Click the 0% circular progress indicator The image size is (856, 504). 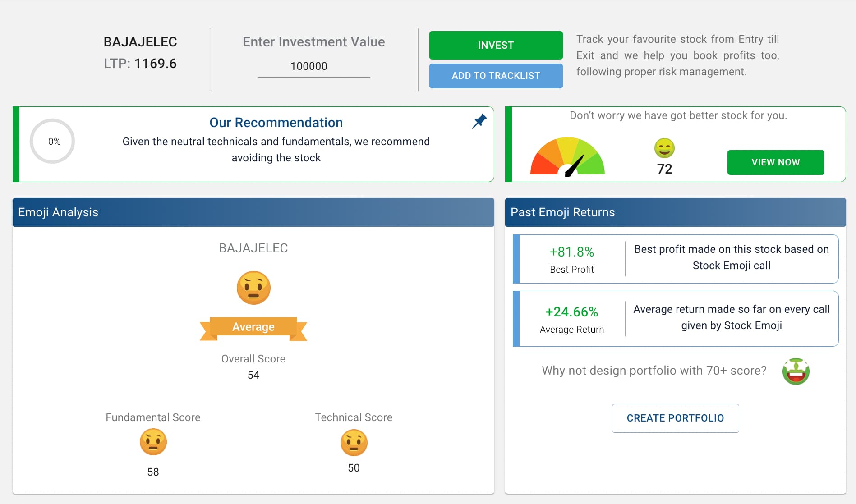[x=52, y=141]
